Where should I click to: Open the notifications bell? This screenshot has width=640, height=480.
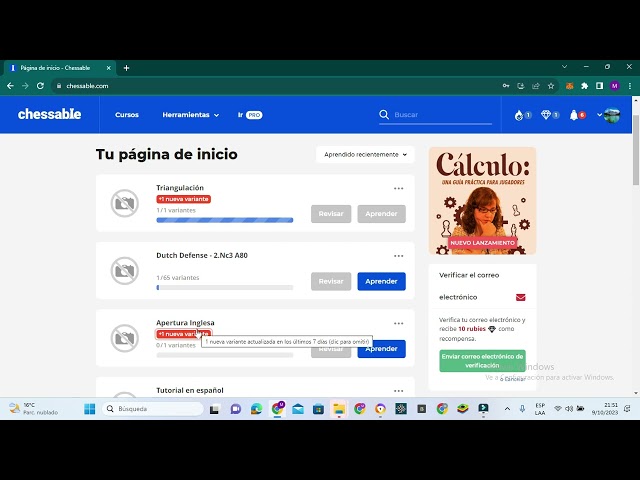573,115
